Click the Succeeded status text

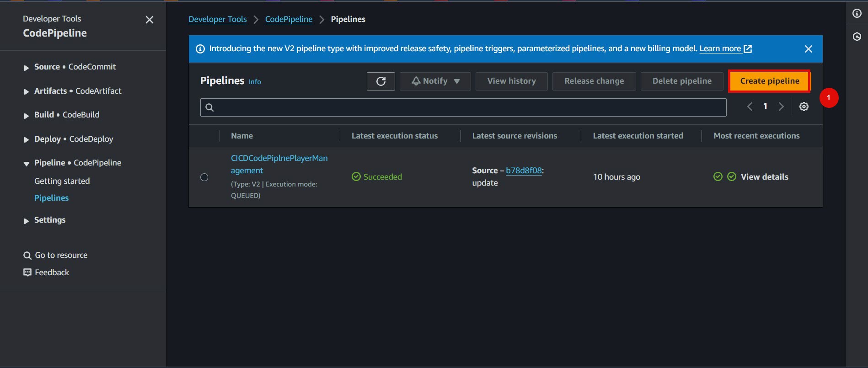click(x=382, y=177)
